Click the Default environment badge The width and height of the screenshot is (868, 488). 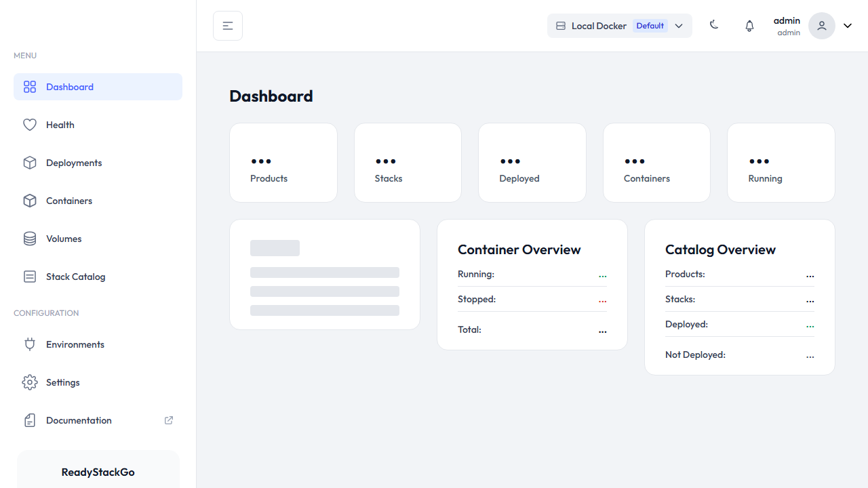tap(650, 26)
